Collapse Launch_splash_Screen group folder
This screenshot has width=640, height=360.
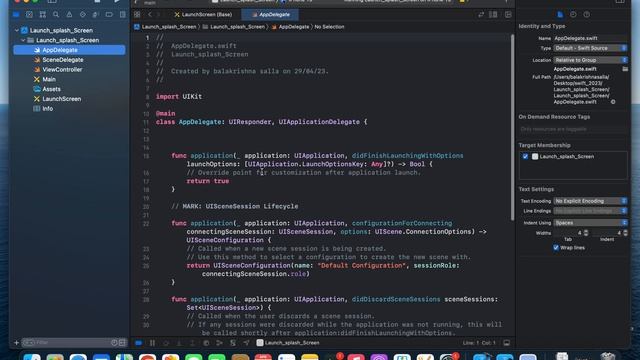click(23, 40)
